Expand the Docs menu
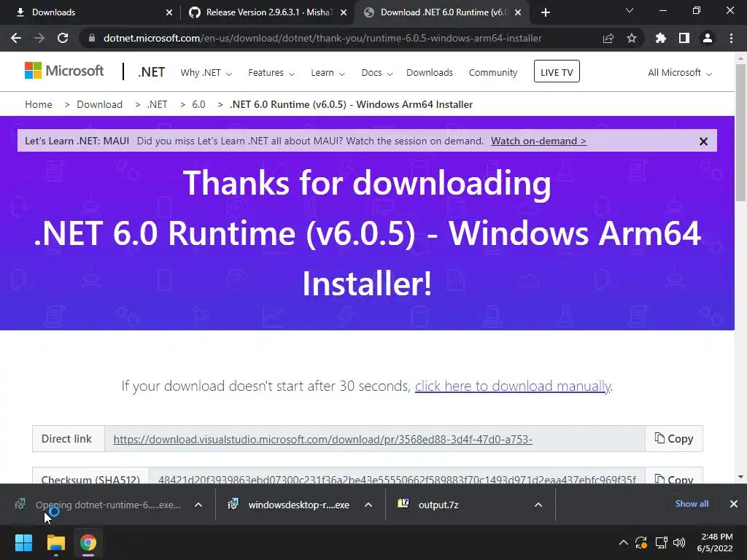 click(x=377, y=73)
